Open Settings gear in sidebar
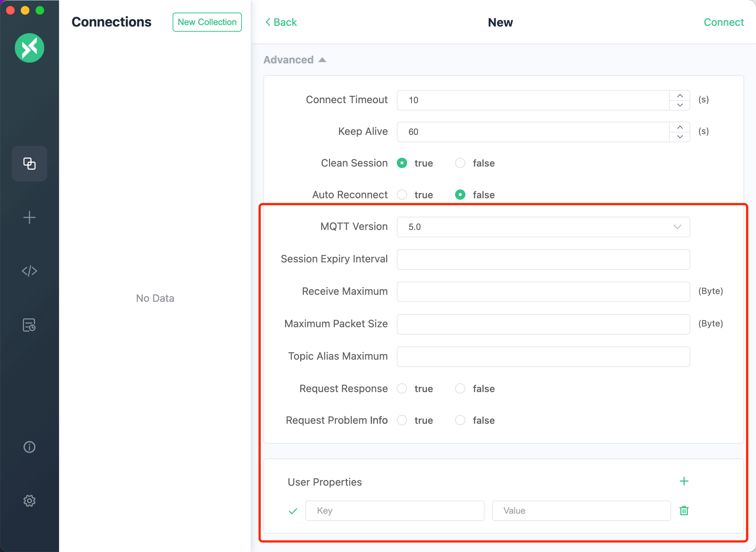The width and height of the screenshot is (756, 552). pos(30,500)
